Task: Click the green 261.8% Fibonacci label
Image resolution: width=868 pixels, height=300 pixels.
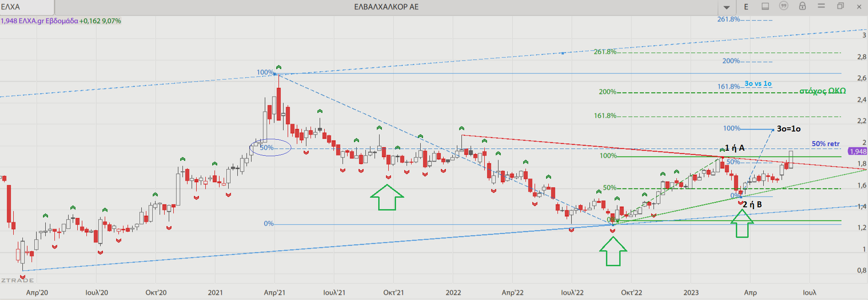Action: [605, 52]
